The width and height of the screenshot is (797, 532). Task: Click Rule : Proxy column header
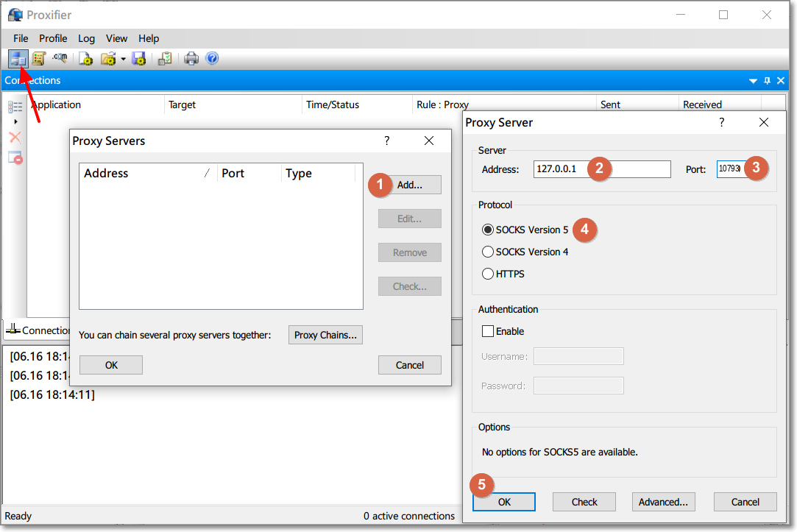pyautogui.click(x=503, y=104)
